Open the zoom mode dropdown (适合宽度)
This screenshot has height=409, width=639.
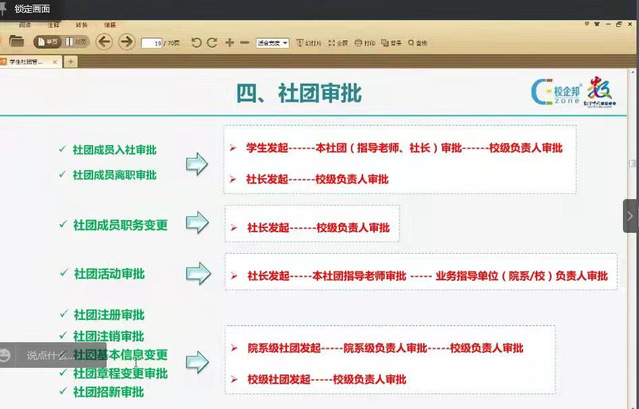(272, 43)
